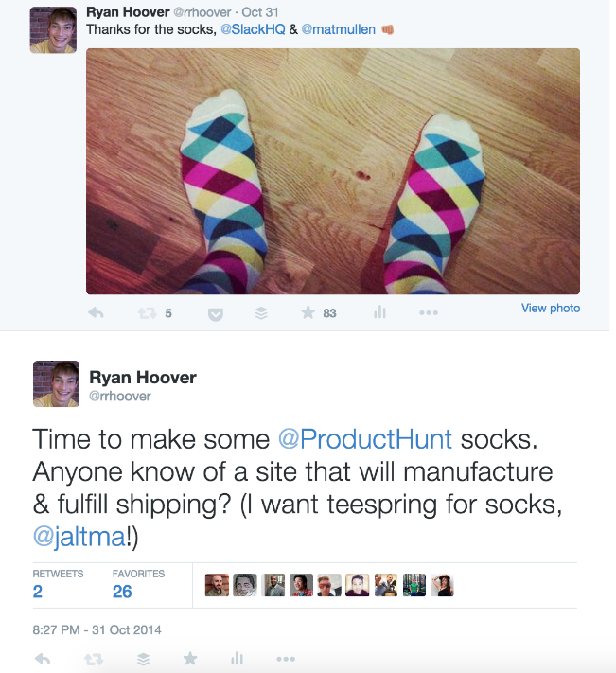Retweet the ProductHunt socks tweet
The image size is (616, 673).
(93, 658)
